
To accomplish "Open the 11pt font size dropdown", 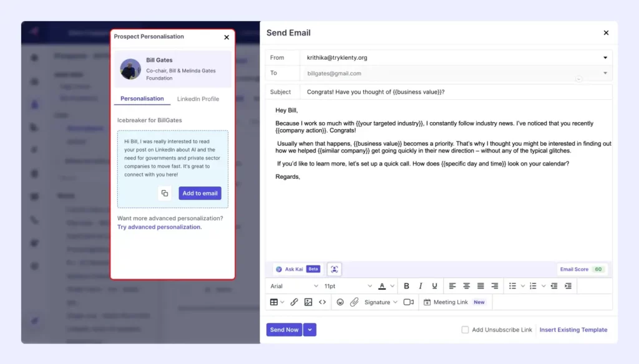I will tap(348, 286).
